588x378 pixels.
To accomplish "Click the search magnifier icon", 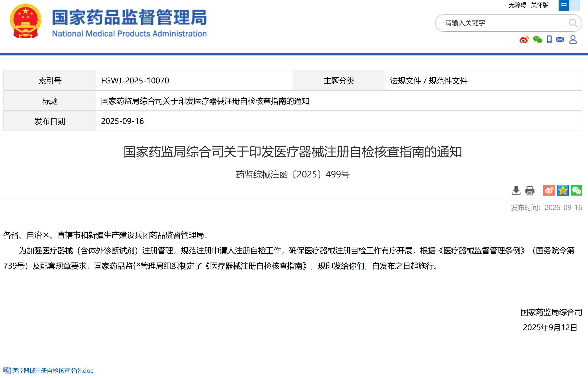I will click(573, 23).
